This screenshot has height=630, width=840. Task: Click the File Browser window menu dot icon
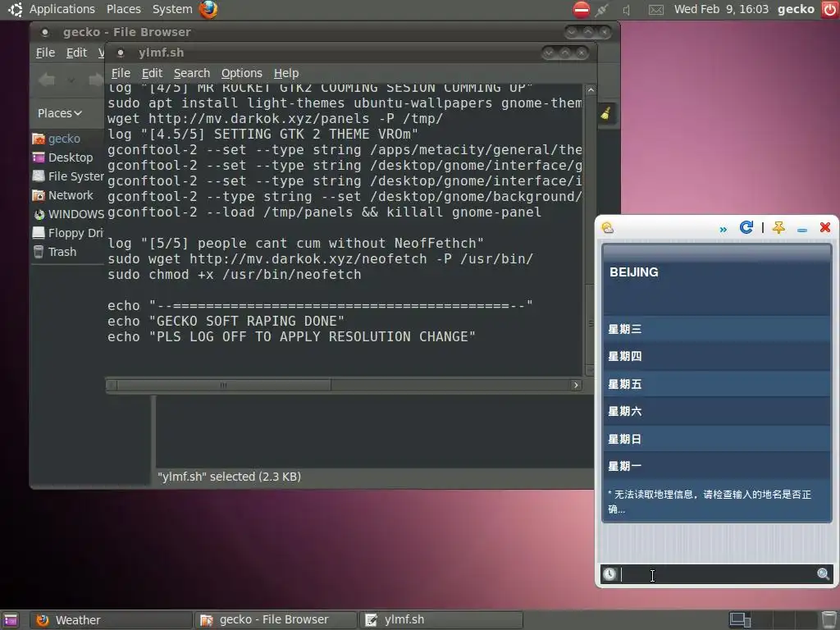pos(45,32)
